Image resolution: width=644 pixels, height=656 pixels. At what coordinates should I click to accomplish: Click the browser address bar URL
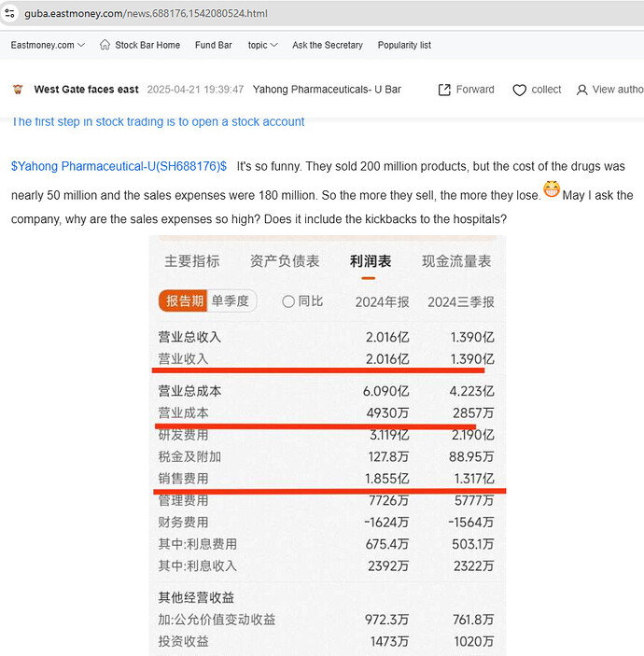click(146, 13)
